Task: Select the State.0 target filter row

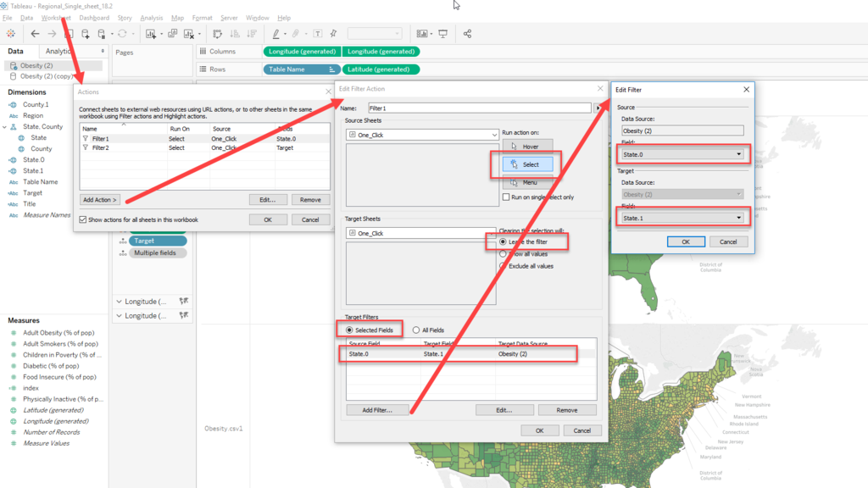Action: coord(471,353)
